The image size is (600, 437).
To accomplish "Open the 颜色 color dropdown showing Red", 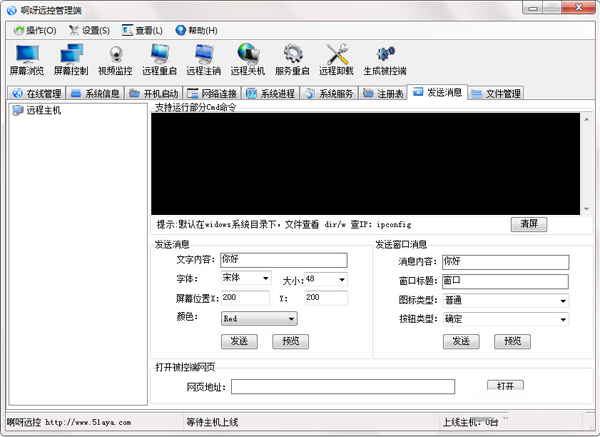I will click(259, 318).
